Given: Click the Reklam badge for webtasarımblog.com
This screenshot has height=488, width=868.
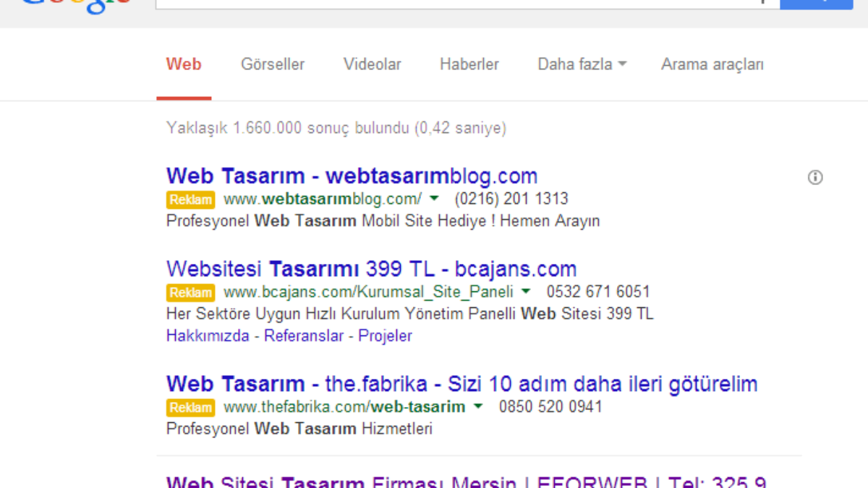Looking at the screenshot, I should [190, 200].
